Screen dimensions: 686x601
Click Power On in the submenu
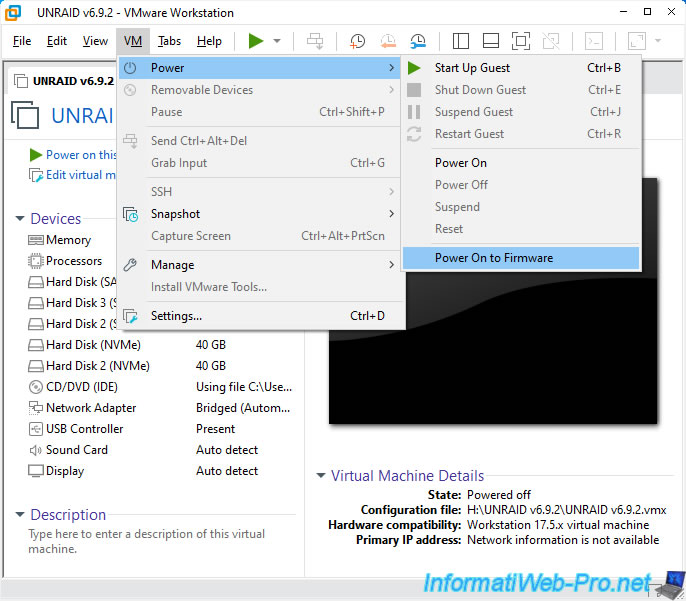tap(461, 163)
